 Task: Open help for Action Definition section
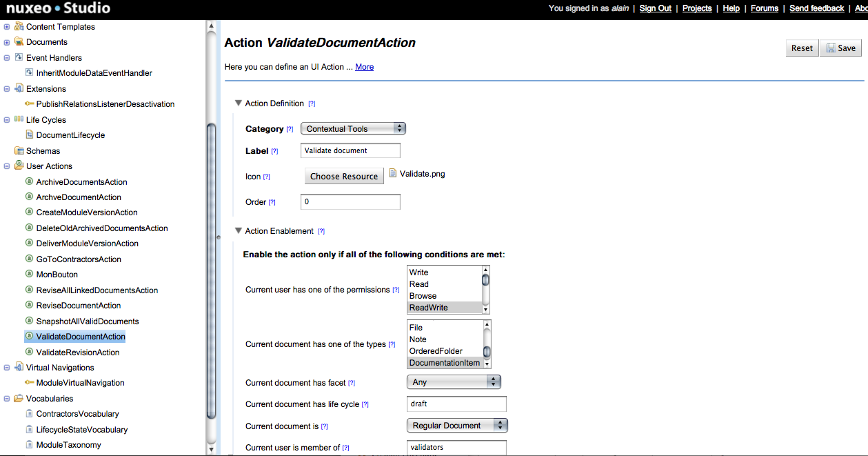pos(312,103)
